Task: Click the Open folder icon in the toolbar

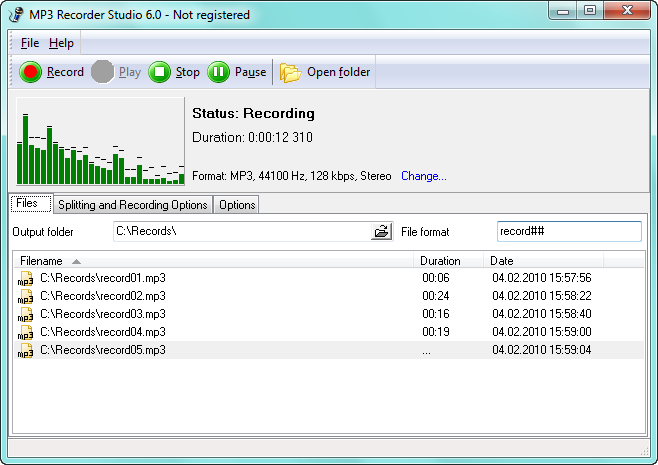Action: [x=290, y=73]
